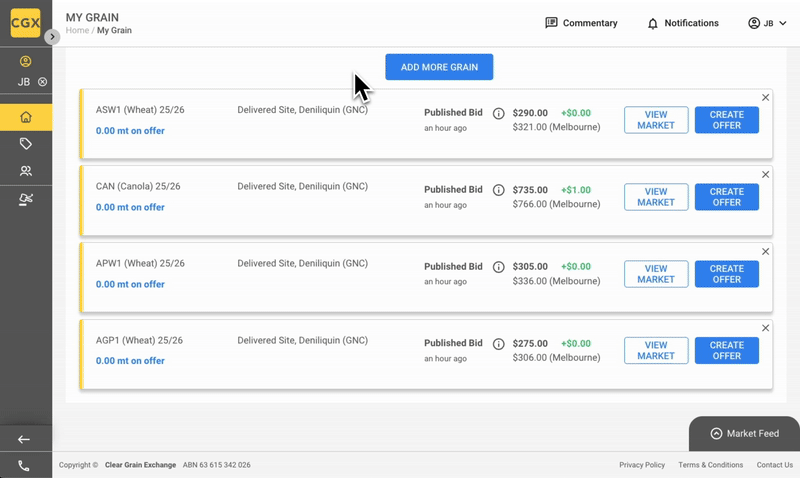Click the Home breadcrumb link
The height and width of the screenshot is (478, 800).
pyautogui.click(x=77, y=30)
